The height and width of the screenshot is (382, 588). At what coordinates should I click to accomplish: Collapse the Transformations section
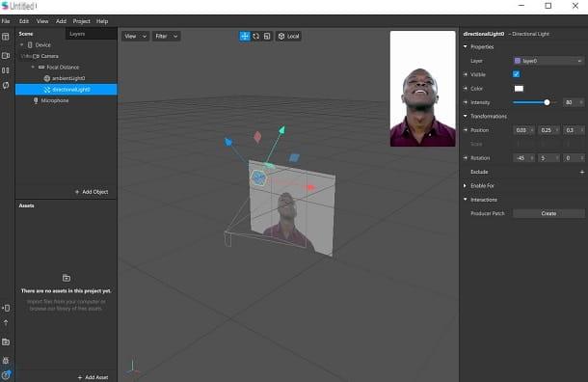tap(466, 116)
